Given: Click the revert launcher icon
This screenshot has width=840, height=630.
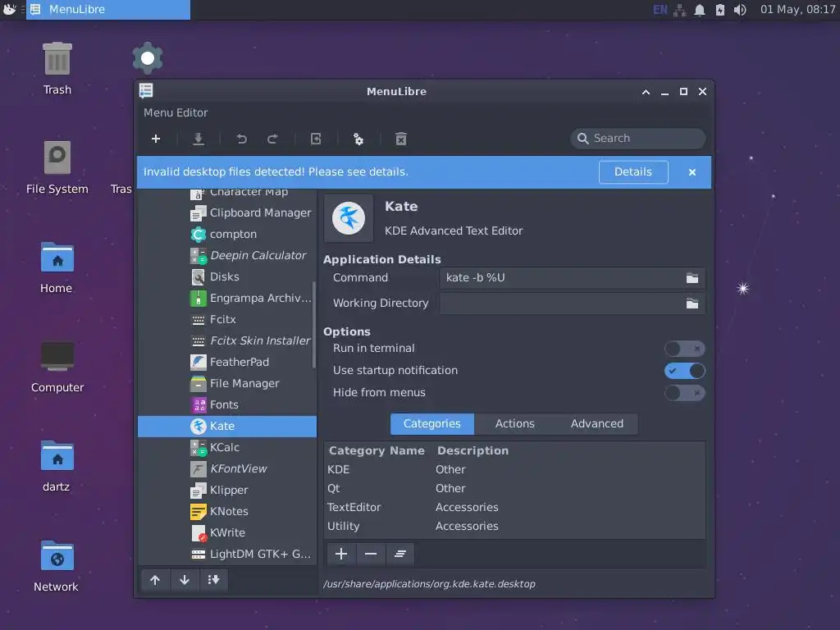Looking at the screenshot, I should tap(316, 139).
